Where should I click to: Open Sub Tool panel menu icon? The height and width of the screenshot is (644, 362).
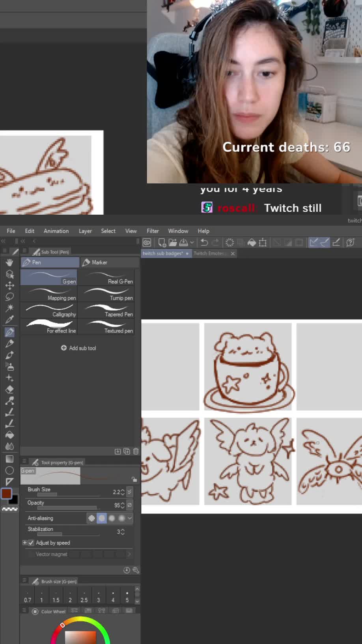click(24, 251)
